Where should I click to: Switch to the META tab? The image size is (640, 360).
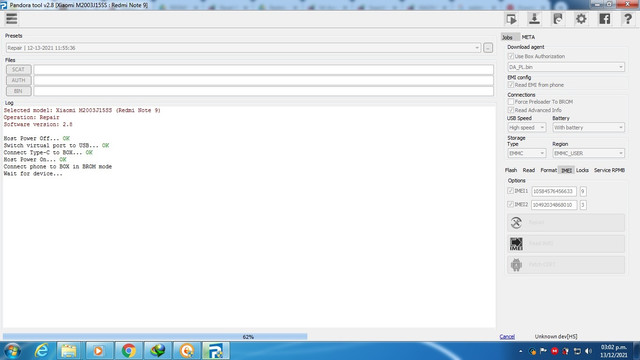point(528,37)
